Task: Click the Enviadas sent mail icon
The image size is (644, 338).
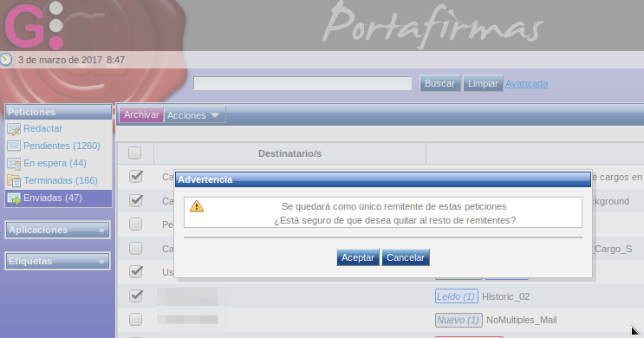Action: [x=14, y=198]
